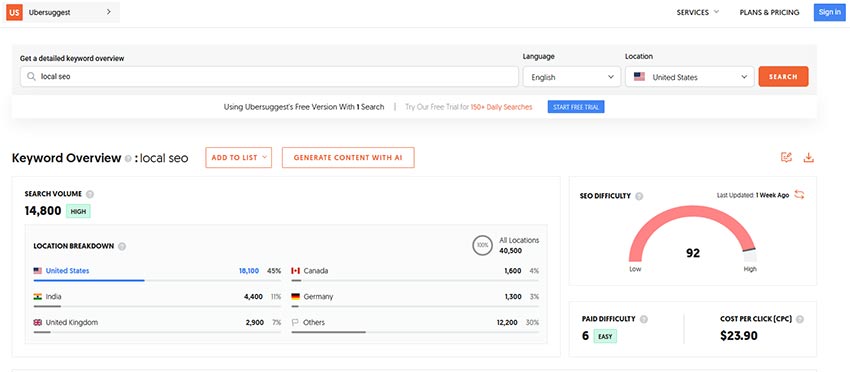
Task: Click the Germany flag icon
Action: [x=295, y=297]
